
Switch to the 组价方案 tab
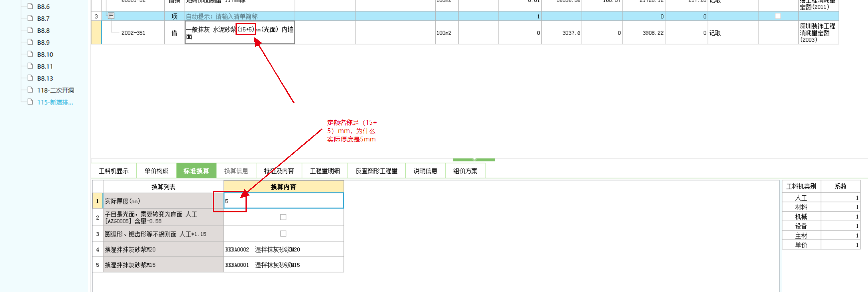[465, 171]
